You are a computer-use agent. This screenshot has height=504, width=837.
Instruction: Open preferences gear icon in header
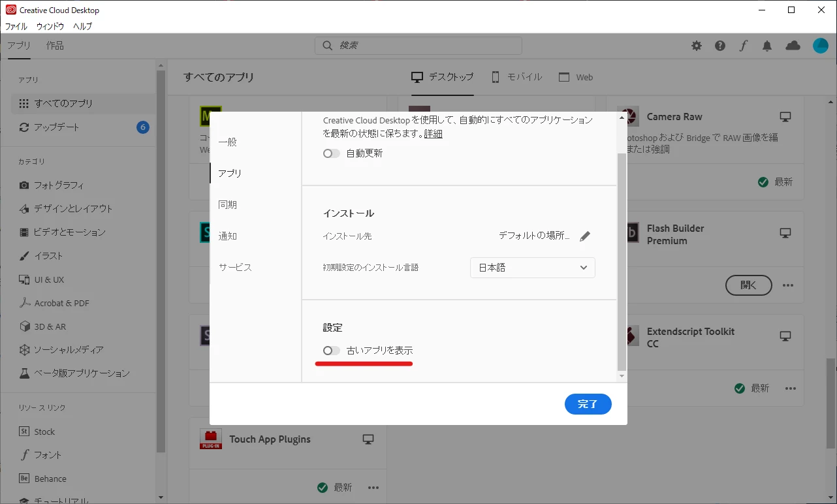pyautogui.click(x=697, y=46)
